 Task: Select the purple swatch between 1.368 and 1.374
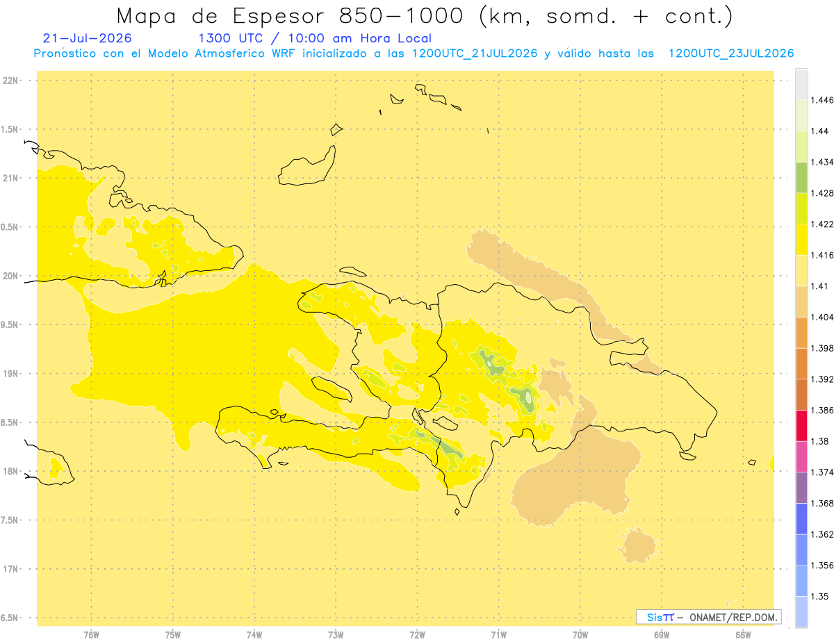click(x=801, y=487)
